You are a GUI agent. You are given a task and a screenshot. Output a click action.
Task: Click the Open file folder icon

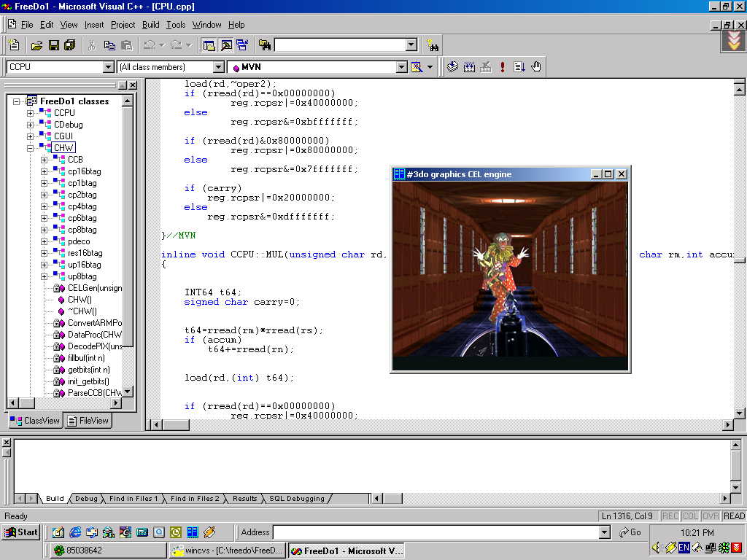coord(36,45)
